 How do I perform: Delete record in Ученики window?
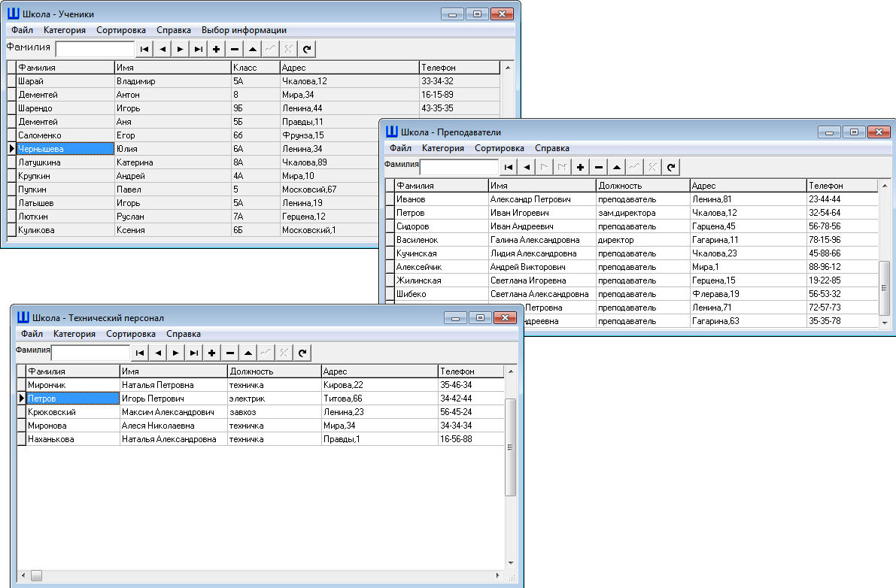click(234, 49)
